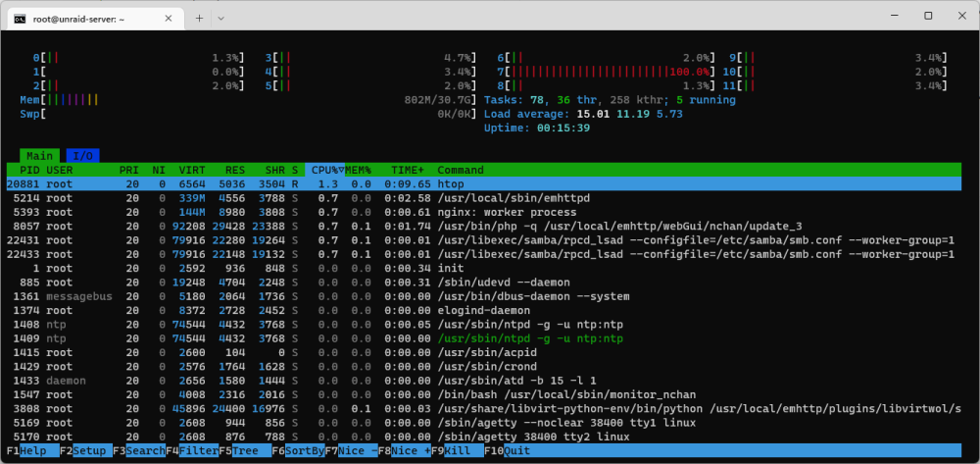Image resolution: width=980 pixels, height=464 pixels.
Task: Click F3 Search
Action: click(139, 451)
